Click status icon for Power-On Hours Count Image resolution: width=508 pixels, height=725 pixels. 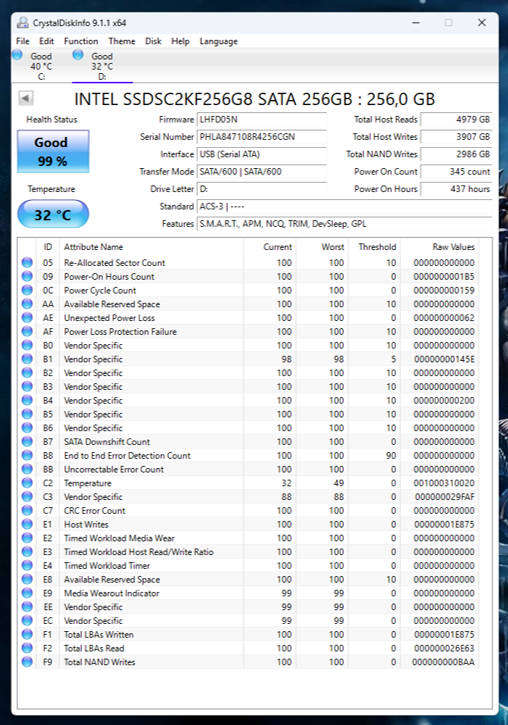[27, 276]
